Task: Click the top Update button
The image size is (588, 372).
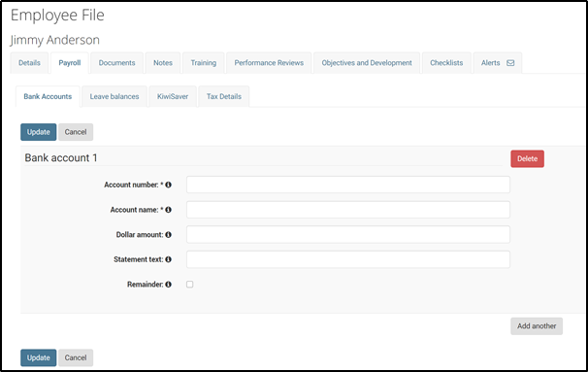Action: click(x=38, y=132)
